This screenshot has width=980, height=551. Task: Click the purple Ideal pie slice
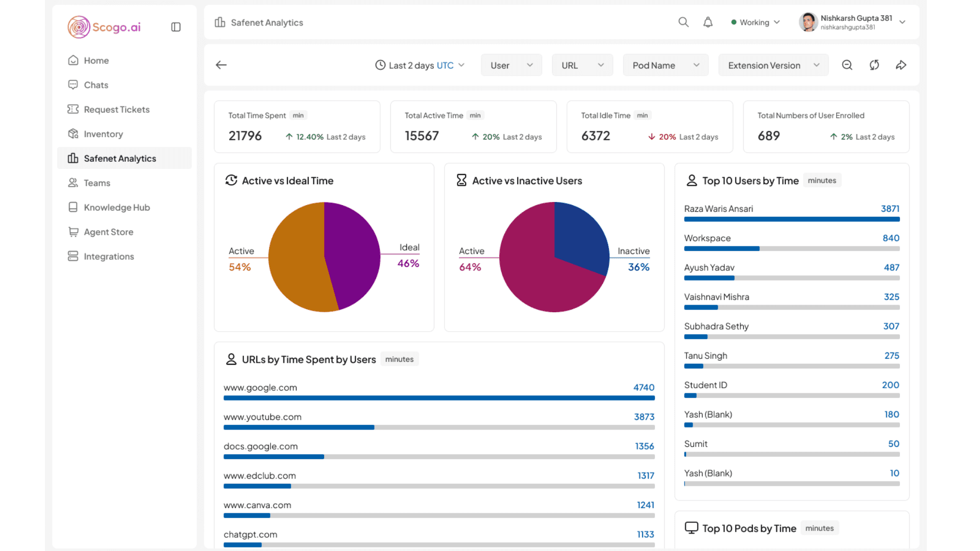click(x=352, y=250)
